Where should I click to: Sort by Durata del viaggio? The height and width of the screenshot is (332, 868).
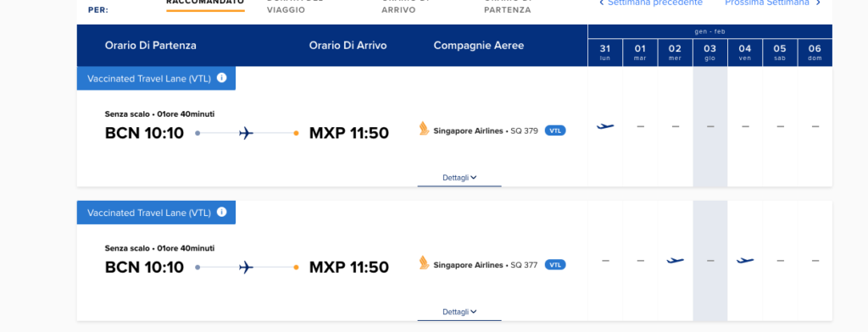(296, 6)
